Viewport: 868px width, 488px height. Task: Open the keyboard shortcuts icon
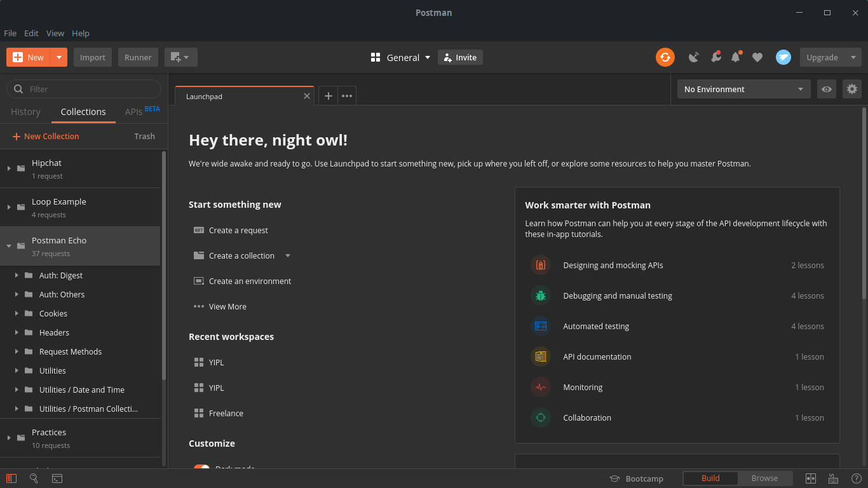click(834, 478)
